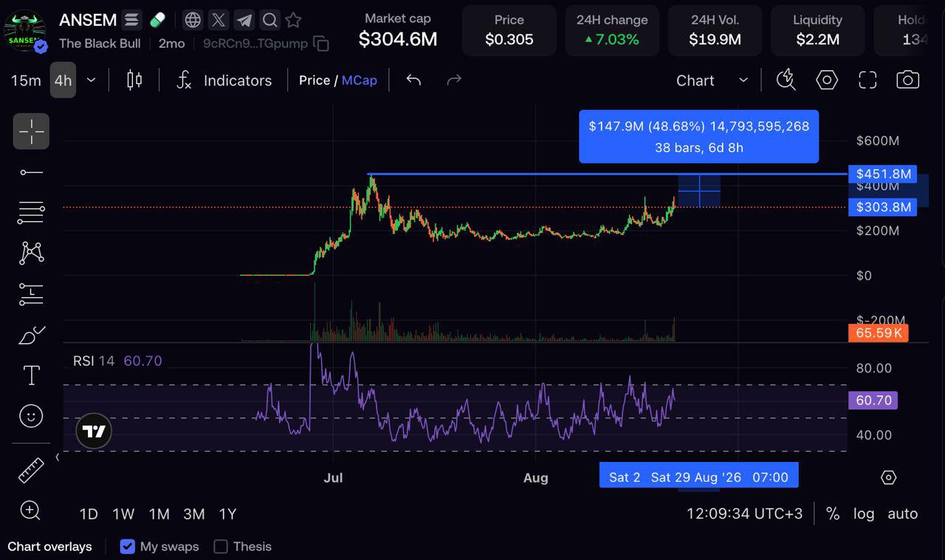Open the candlestick chart type selector
Viewport: 945px width, 560px height.
tap(134, 80)
